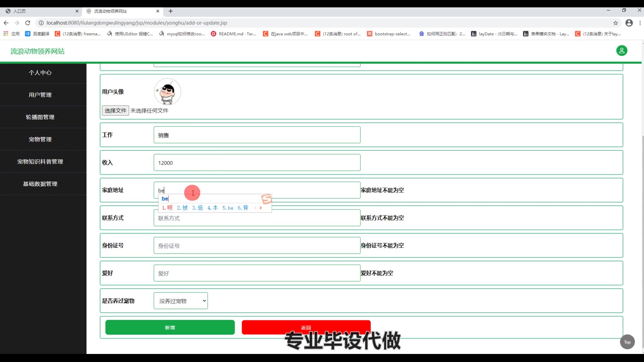Click the green user profile icon
The width and height of the screenshot is (644, 362).
pyautogui.click(x=622, y=51)
